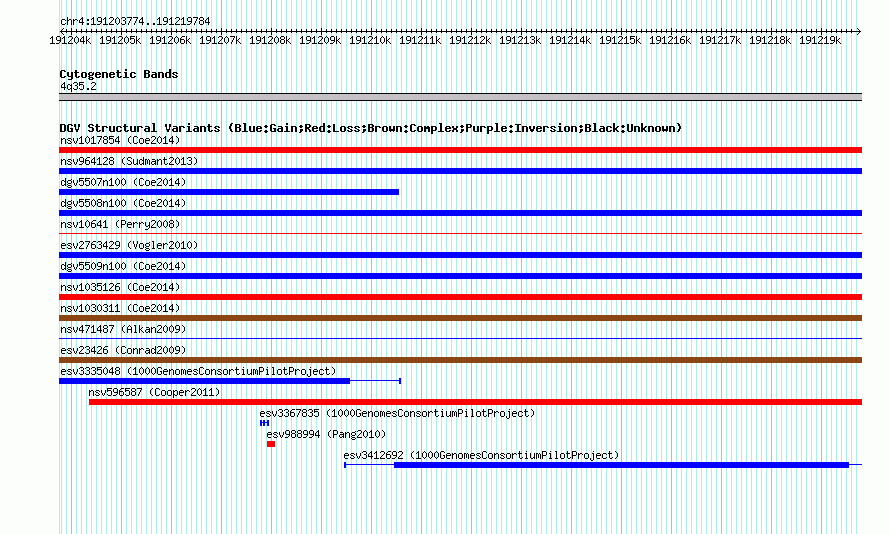Click the red nsv1035126 variant bar
Viewport: 890px width, 534px height.
point(460,297)
